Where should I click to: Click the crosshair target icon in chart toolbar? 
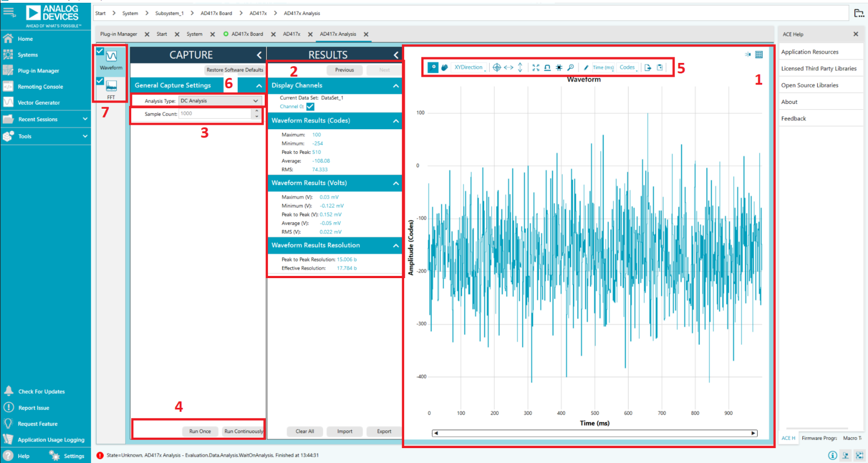[496, 67]
